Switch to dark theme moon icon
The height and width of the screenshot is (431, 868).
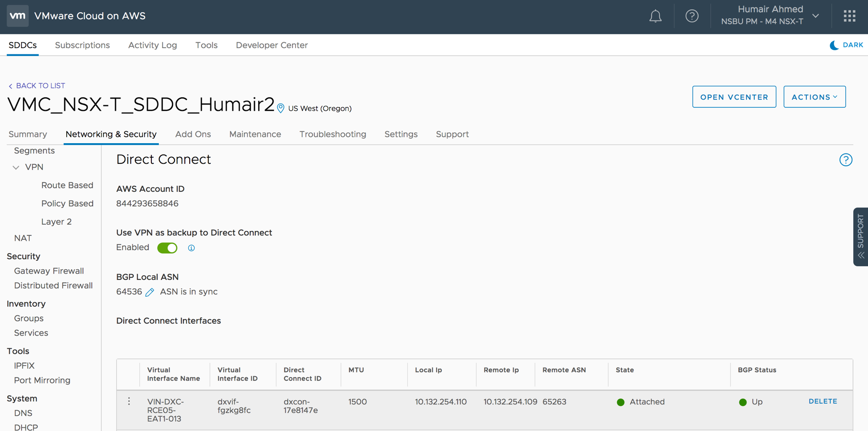pos(834,45)
